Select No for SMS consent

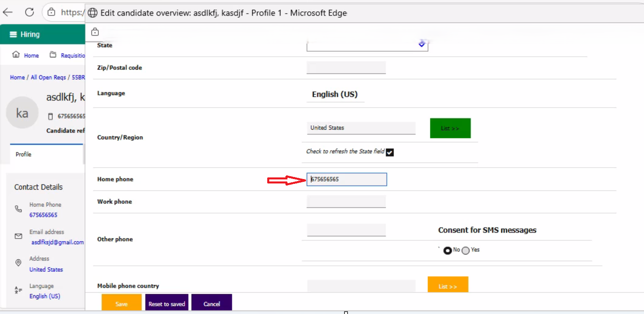click(447, 251)
